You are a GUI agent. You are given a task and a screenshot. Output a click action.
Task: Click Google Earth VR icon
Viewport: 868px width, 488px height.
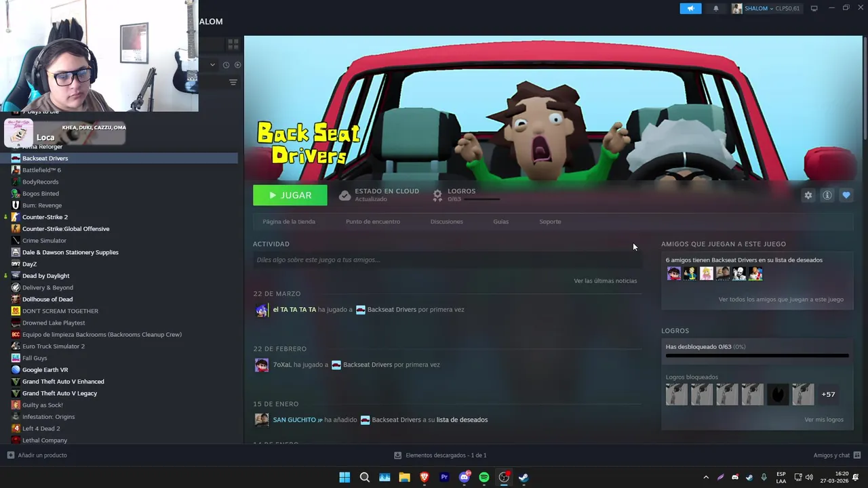[16, 369]
